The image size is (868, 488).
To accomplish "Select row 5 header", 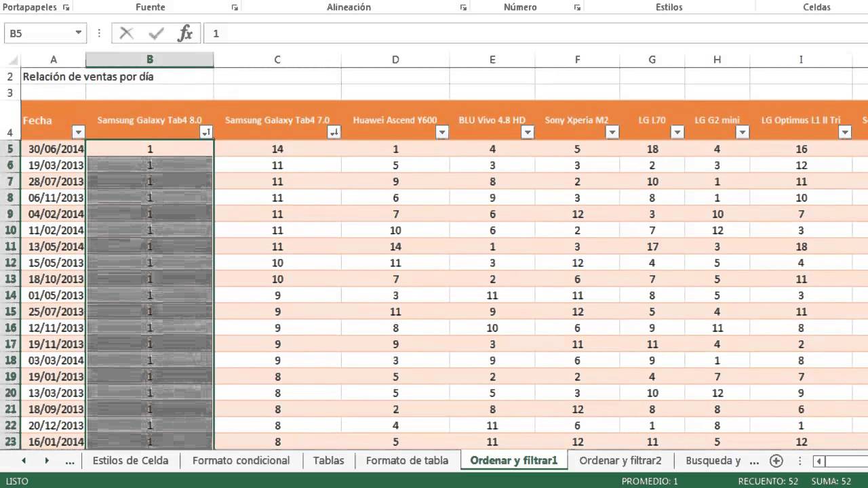I will tap(10, 148).
